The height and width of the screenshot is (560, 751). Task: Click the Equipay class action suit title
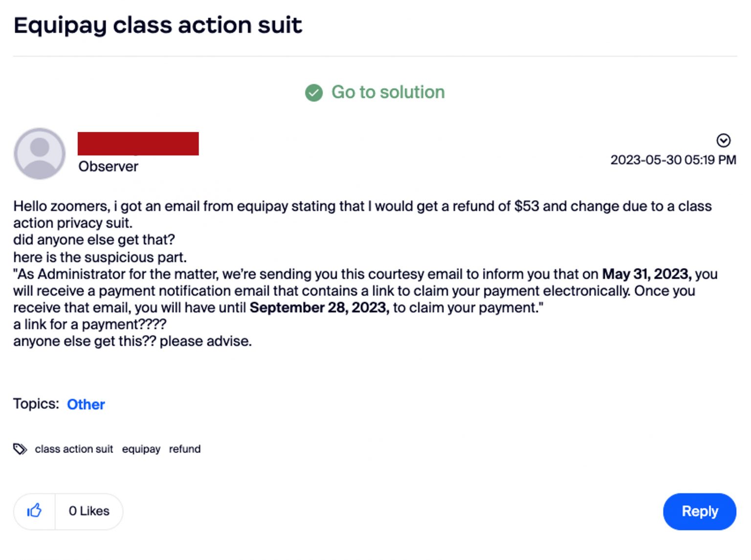157,25
